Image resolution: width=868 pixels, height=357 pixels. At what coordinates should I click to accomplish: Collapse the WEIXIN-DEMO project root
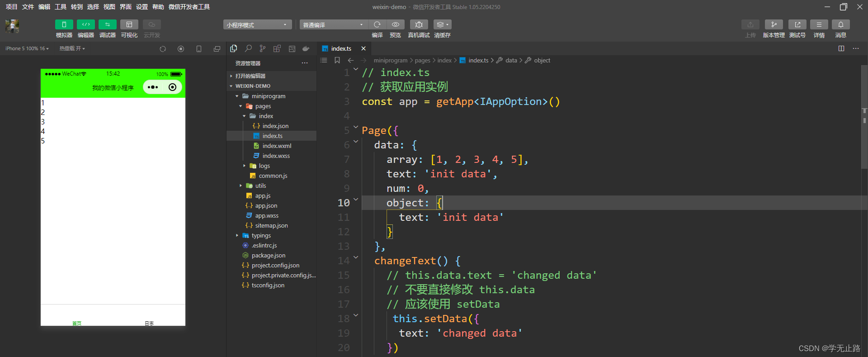click(231, 86)
